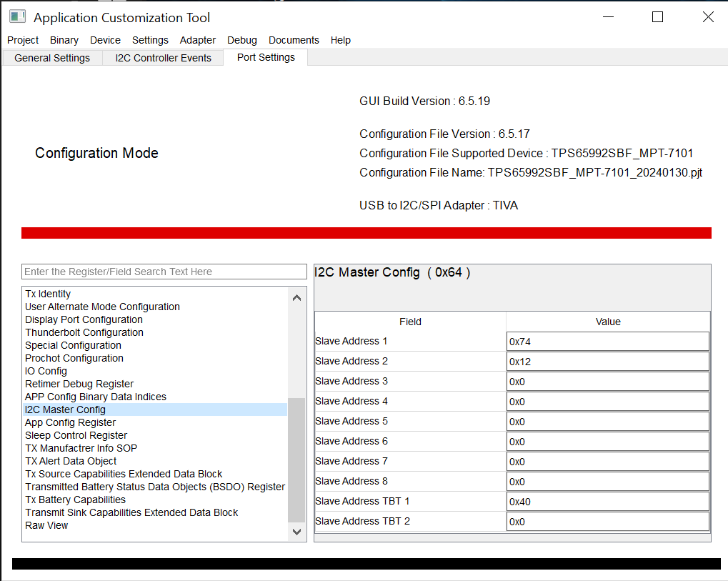Viewport: 728px width, 581px height.
Task: Open the Project menu
Action: [x=22, y=40]
